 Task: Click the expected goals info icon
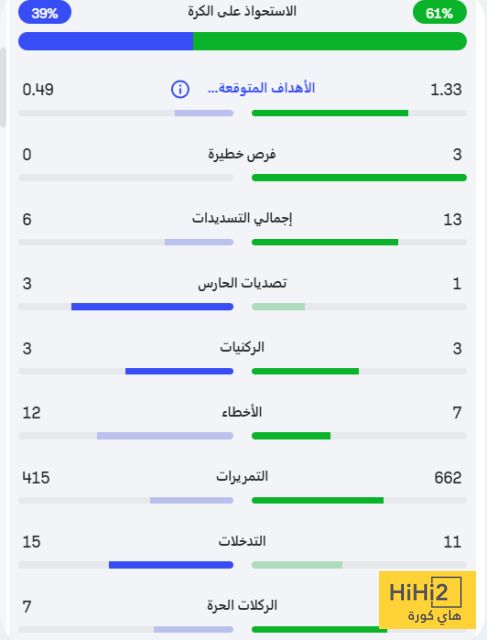pos(180,89)
